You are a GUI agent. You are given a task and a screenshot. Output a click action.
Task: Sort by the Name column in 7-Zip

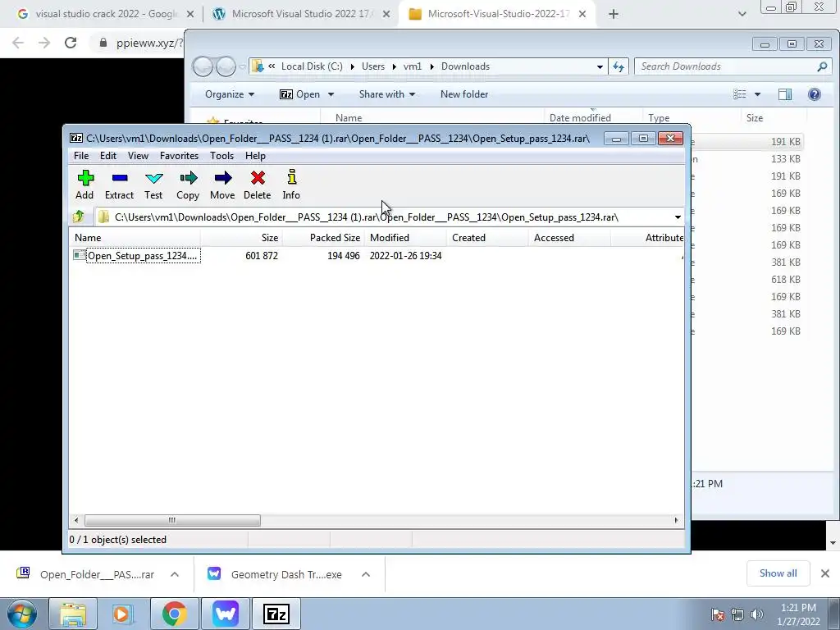[135, 238]
